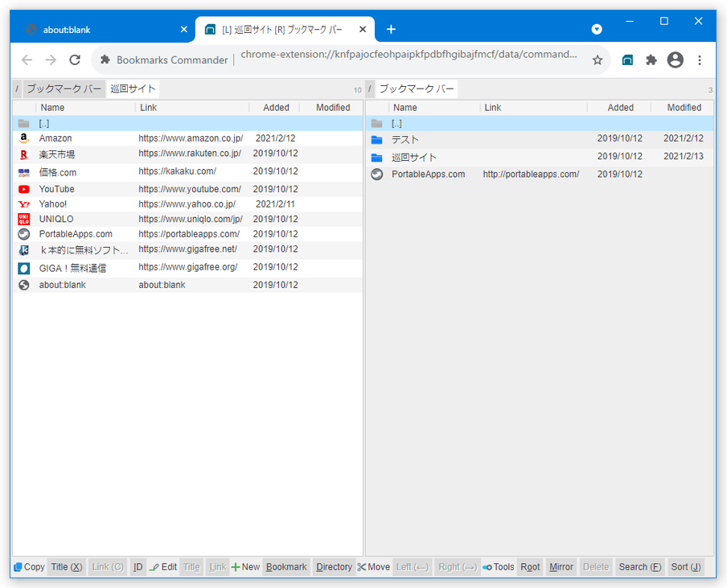The image size is (727, 588).
Task: Click the UNIQLO red logo icon
Action: [x=23, y=219]
